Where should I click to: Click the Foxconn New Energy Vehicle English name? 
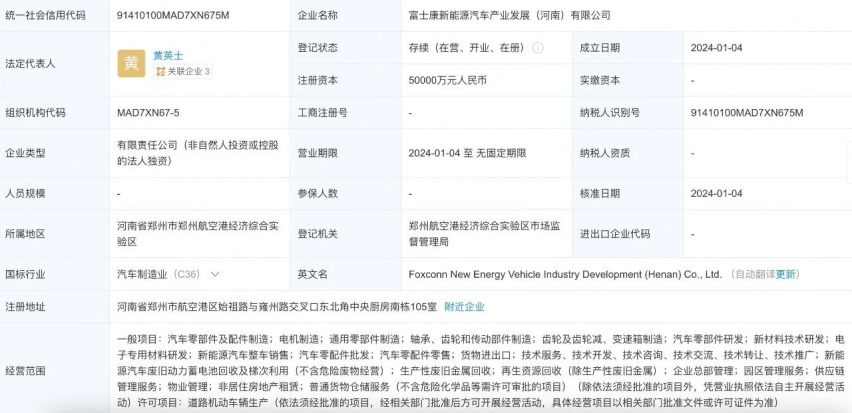pos(565,274)
